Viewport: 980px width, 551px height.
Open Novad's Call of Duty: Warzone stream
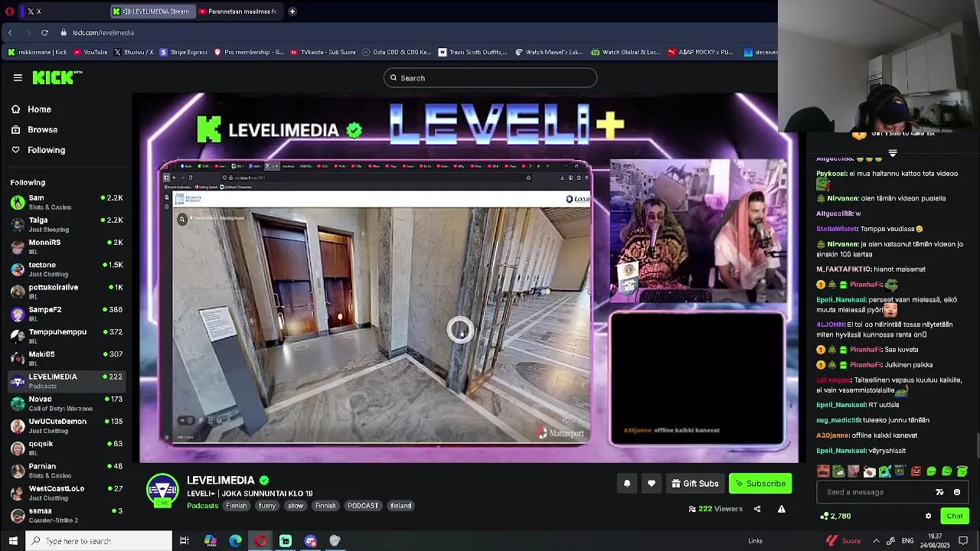(66, 403)
